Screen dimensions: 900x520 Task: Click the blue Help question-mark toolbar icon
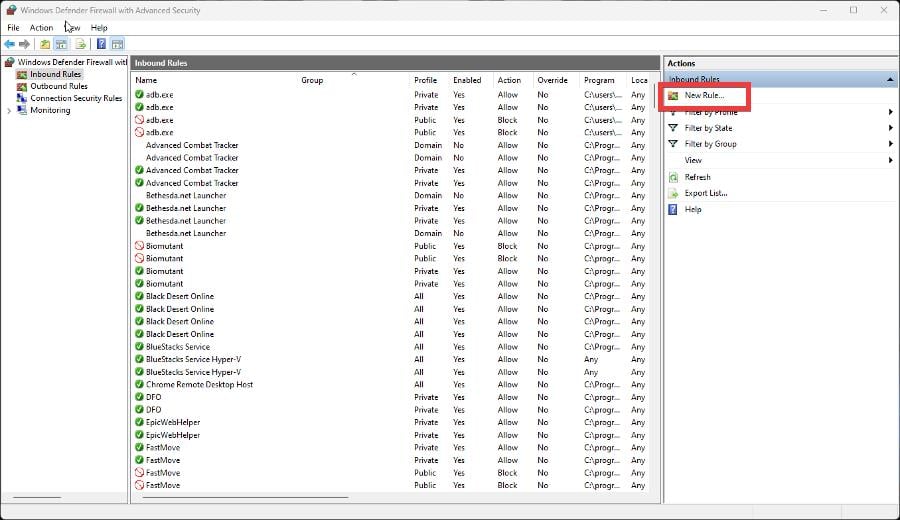tap(101, 44)
